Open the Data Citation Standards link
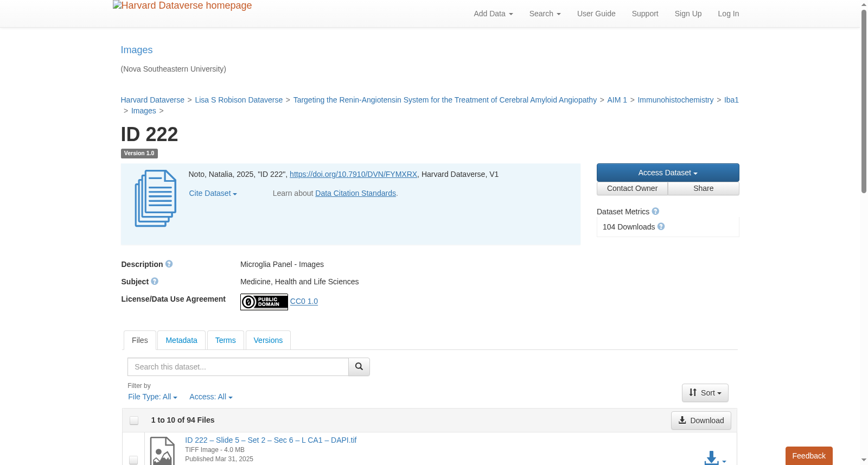The image size is (868, 465). tap(356, 193)
